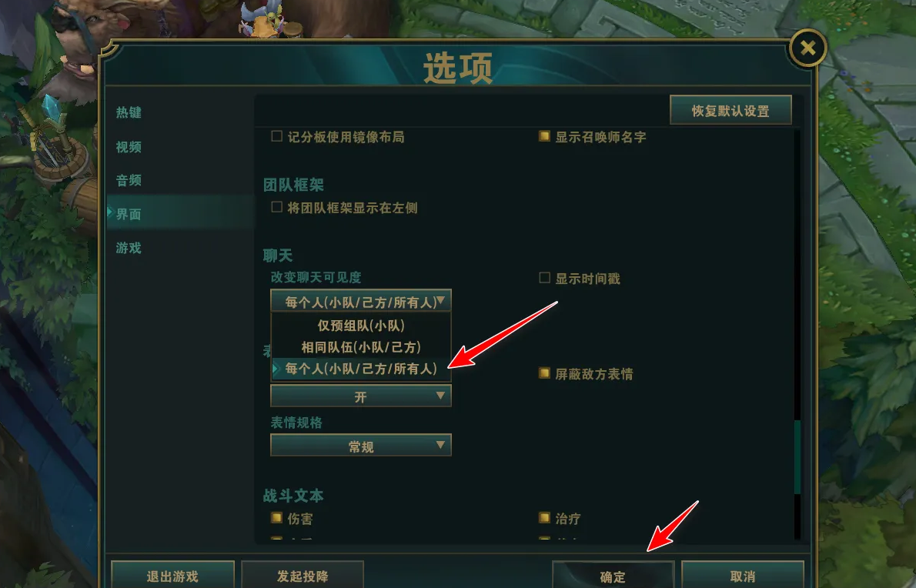Close the 选项 dialog with X icon
The height and width of the screenshot is (588, 916).
click(x=808, y=48)
